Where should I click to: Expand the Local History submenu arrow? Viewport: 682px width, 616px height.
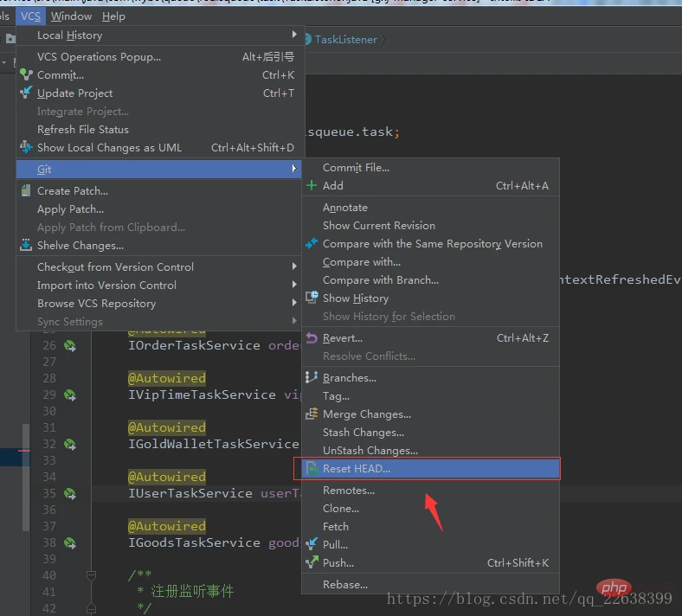pyautogui.click(x=294, y=35)
